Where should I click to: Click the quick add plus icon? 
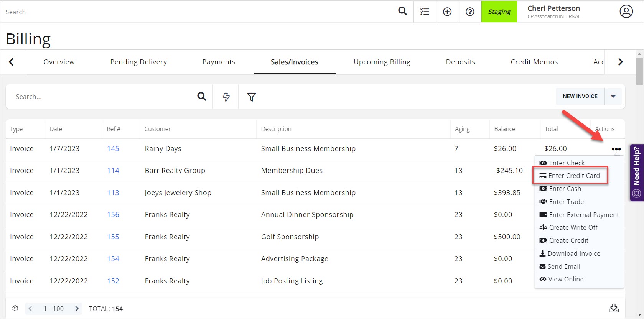447,12
